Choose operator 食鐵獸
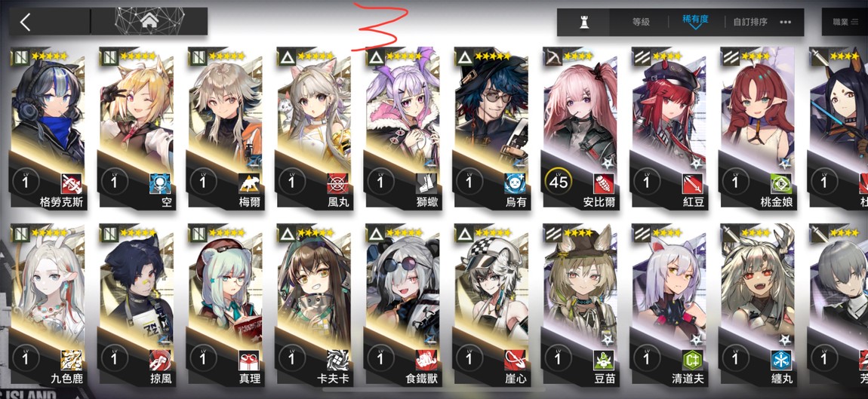 tap(402, 306)
